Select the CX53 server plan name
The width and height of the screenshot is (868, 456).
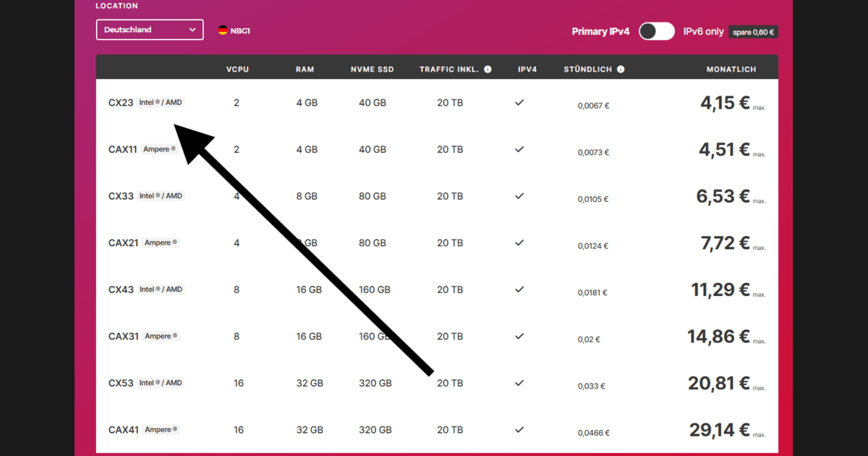pyautogui.click(x=121, y=383)
